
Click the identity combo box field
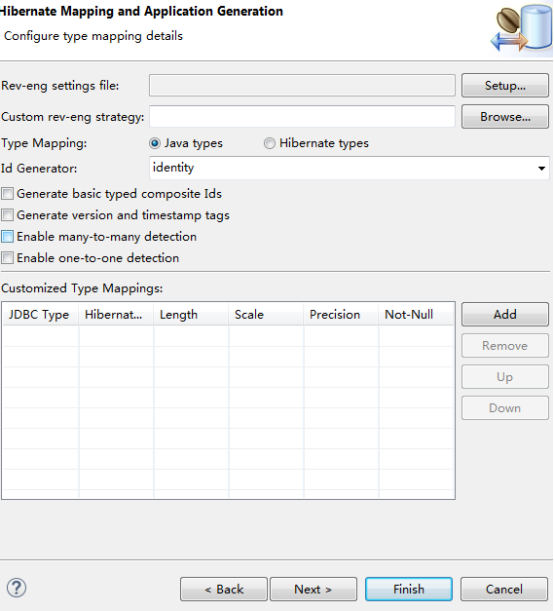pos(349,168)
